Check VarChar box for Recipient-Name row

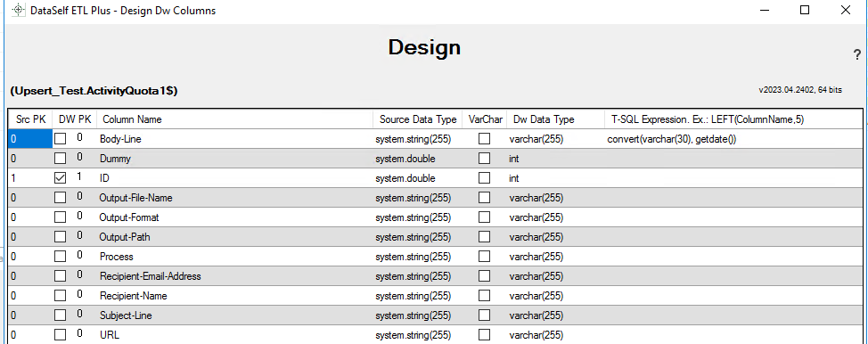tap(485, 296)
